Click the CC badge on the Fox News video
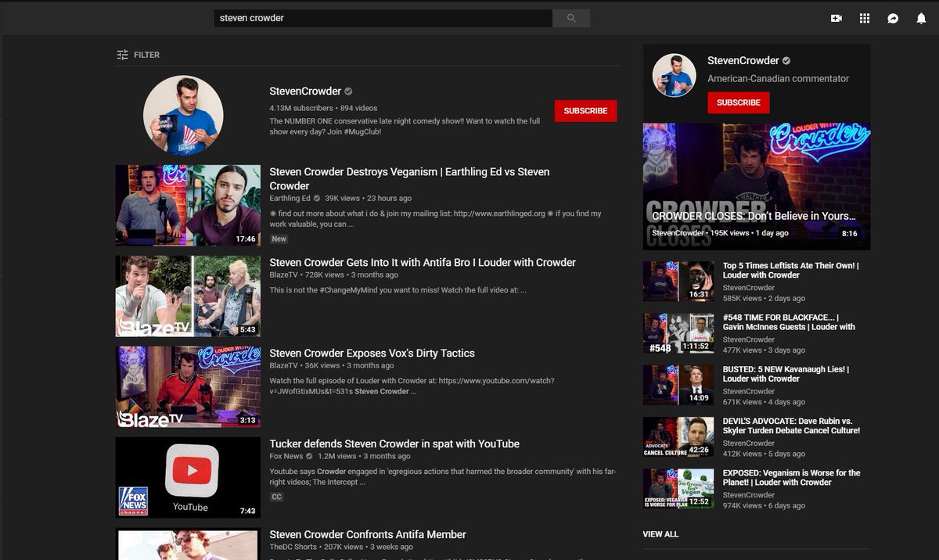Screen dimensions: 939x560 click(276, 497)
